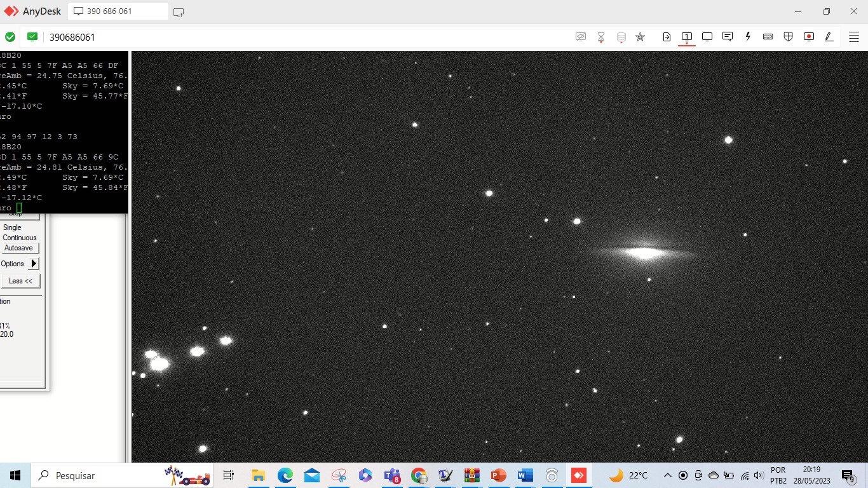Image resolution: width=868 pixels, height=488 pixels.
Task: Click the hourglass icon in AnyDesk toolbar
Action: (601, 37)
